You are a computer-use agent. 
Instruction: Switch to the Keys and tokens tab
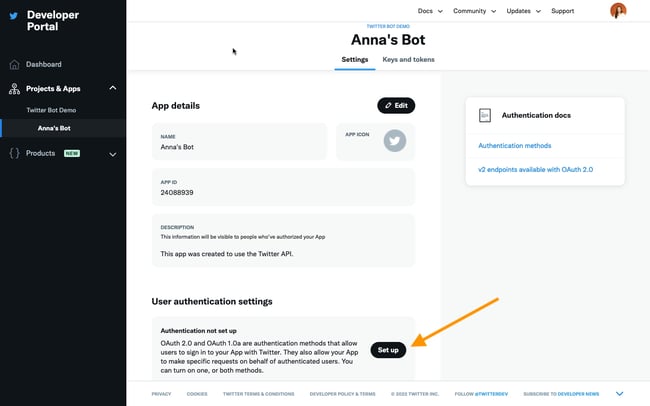(409, 60)
